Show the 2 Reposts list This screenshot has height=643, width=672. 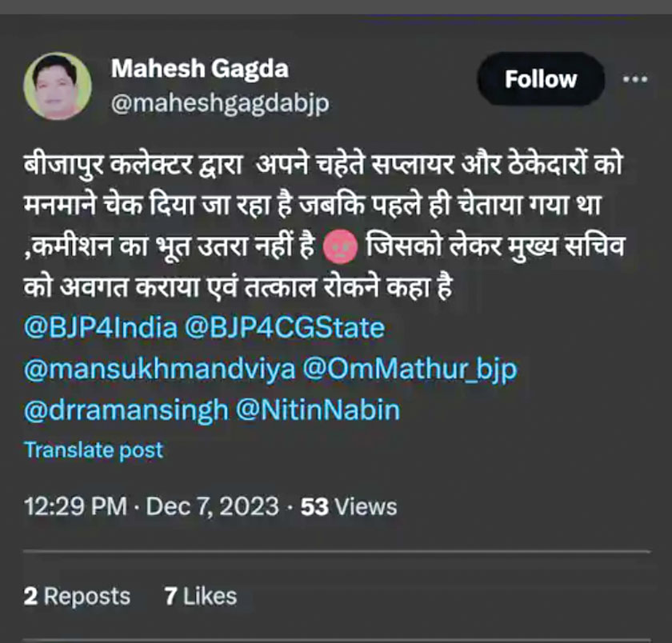coord(77,597)
